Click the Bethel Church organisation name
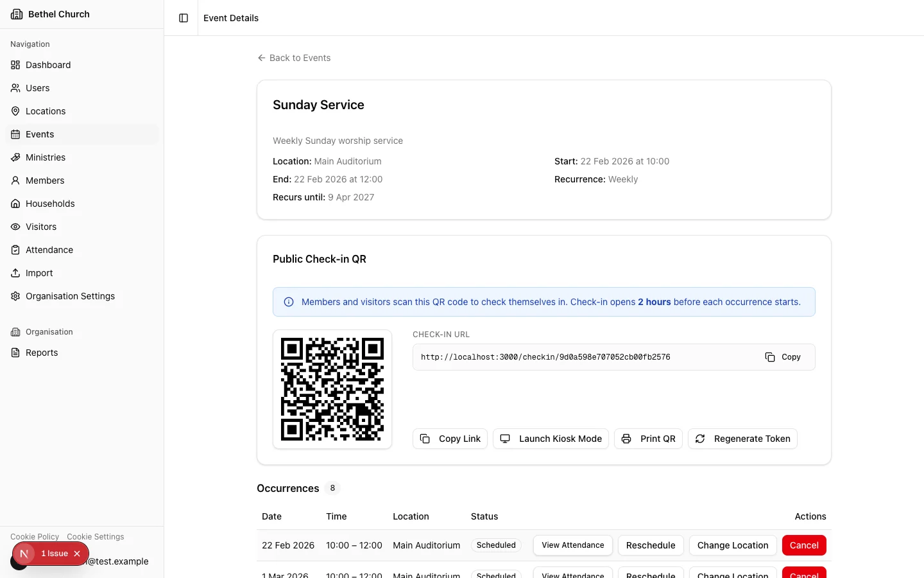 tap(59, 14)
